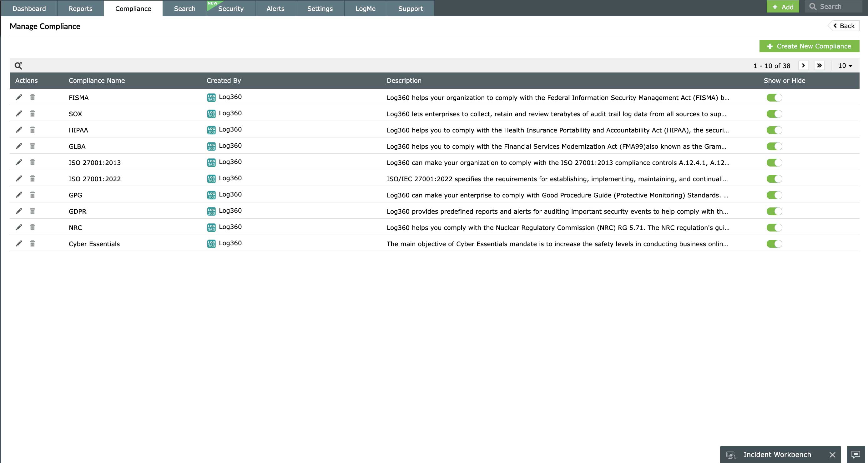Delete the SOX compliance via trash icon
Image resolution: width=868 pixels, height=463 pixels.
(x=32, y=113)
